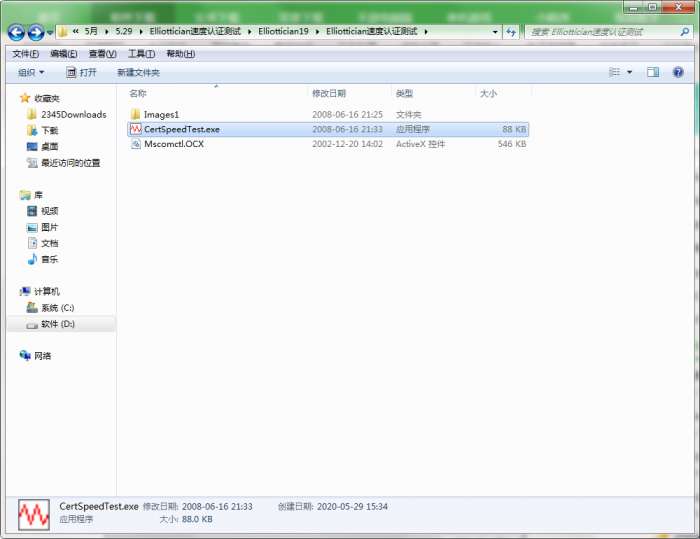Open the 文件(F) menu

25,54
